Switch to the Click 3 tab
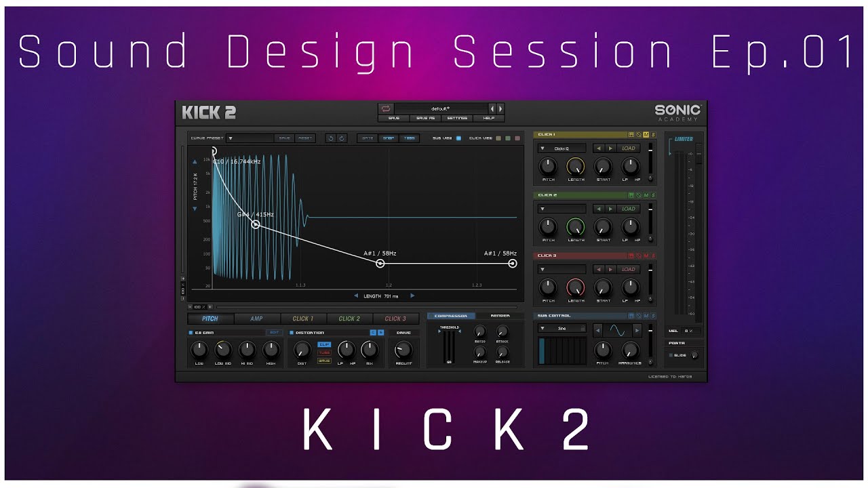This screenshot has height=488, width=868. tap(395, 319)
